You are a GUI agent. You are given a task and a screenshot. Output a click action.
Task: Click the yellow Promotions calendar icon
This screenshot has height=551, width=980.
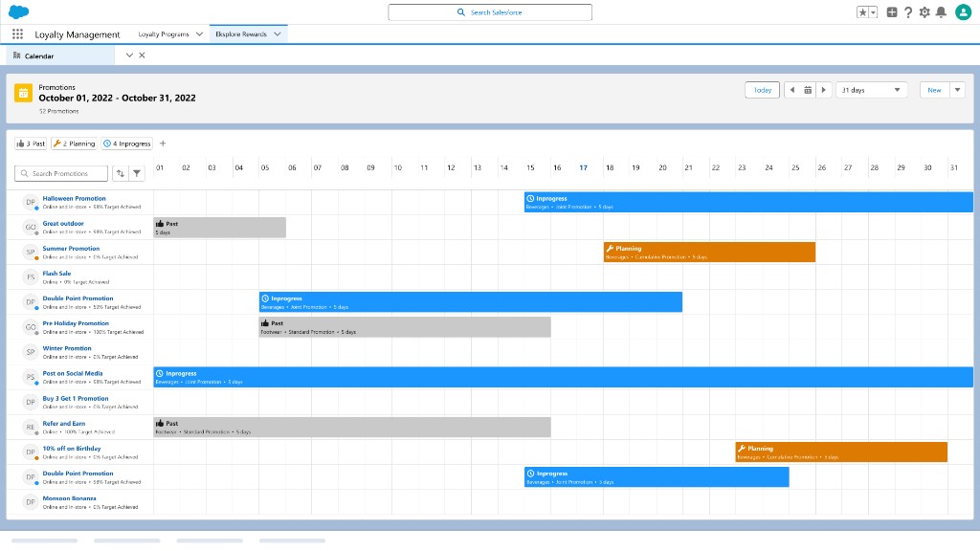tap(23, 93)
